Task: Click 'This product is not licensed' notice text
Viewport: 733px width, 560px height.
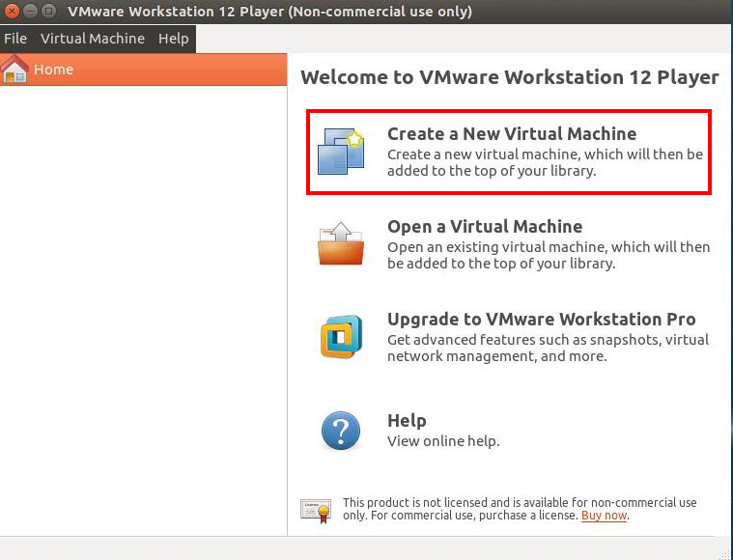Action: 520,509
